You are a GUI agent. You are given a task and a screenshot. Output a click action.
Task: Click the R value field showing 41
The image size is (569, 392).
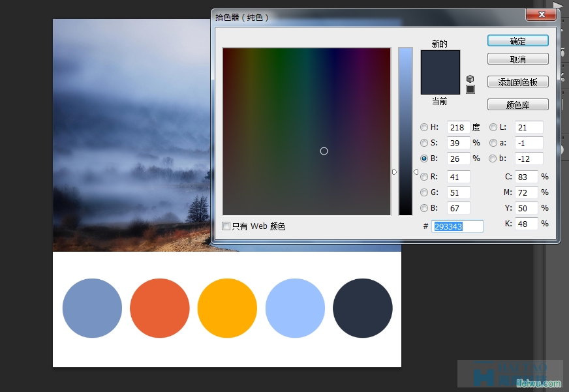pos(458,177)
